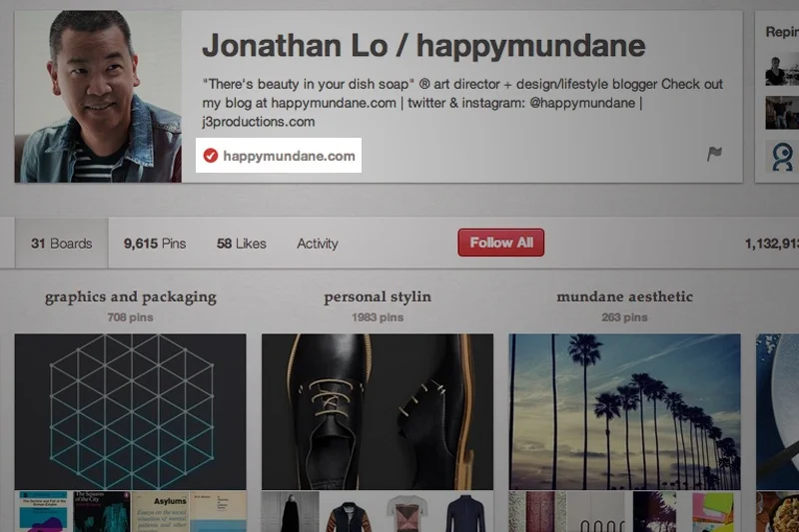Click the white doors thumbnail under mundane aesthetic
799x532 pixels.
pos(595,512)
